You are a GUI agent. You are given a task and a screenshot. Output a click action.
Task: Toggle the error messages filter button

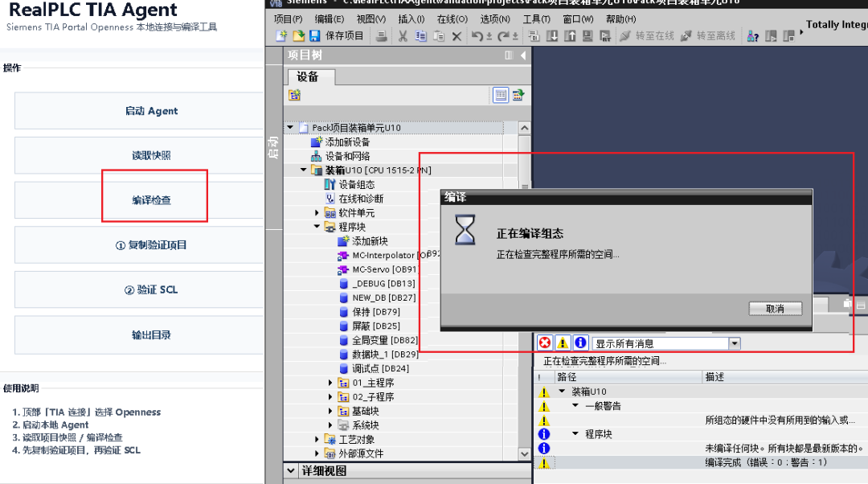(545, 342)
